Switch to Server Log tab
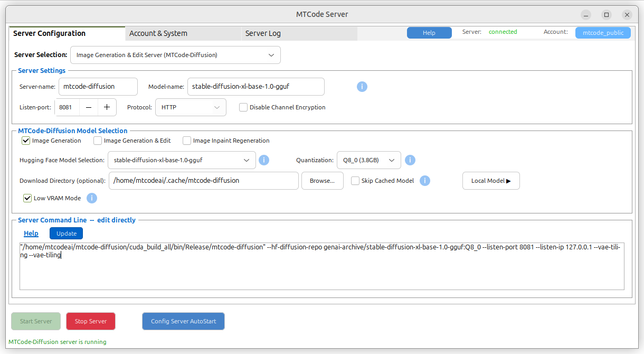644x354 pixels. point(299,33)
